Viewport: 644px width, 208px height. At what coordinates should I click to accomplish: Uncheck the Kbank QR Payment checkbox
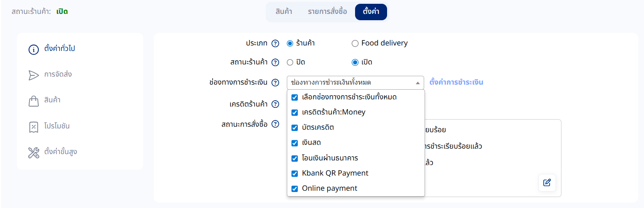point(295,173)
